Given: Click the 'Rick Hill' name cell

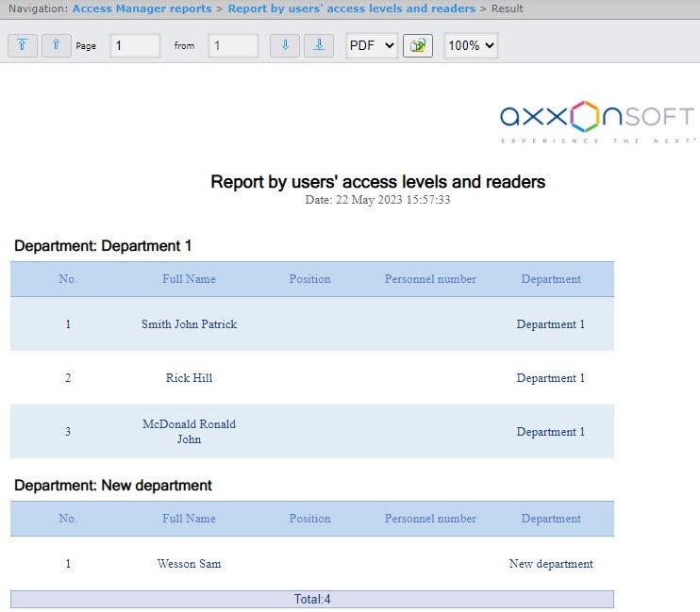Looking at the screenshot, I should (x=190, y=378).
